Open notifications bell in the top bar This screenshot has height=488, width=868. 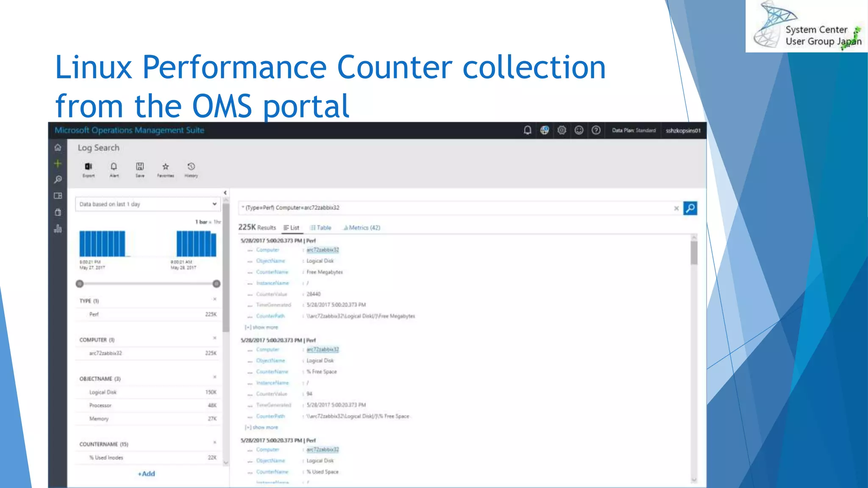527,130
